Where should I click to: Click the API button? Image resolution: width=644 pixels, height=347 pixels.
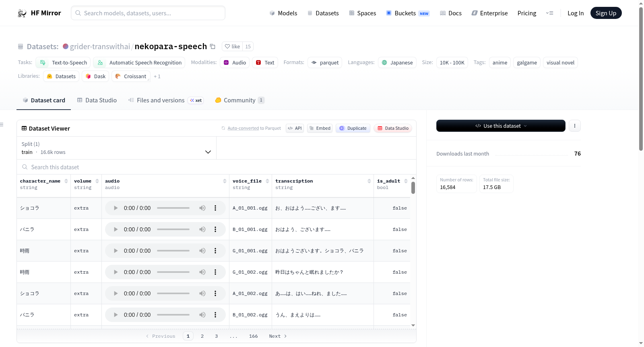295,128
